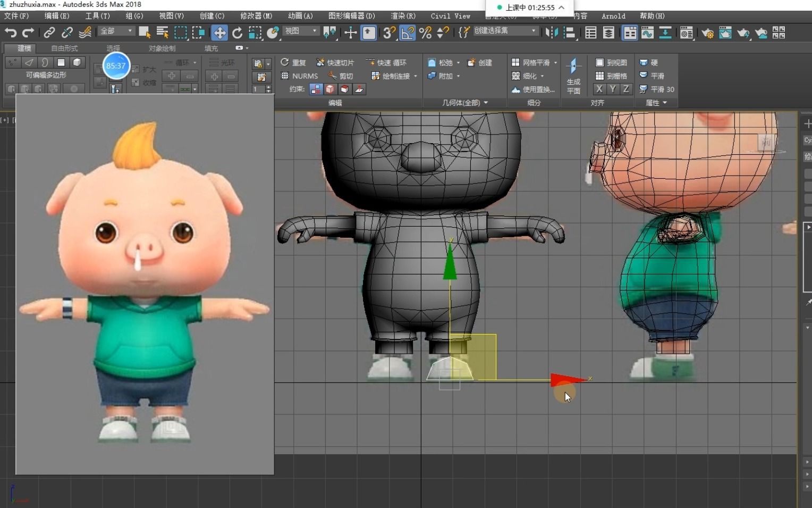The height and width of the screenshot is (508, 812).
Task: Toggle Spinner Snap on main toolbar
Action: point(443,33)
